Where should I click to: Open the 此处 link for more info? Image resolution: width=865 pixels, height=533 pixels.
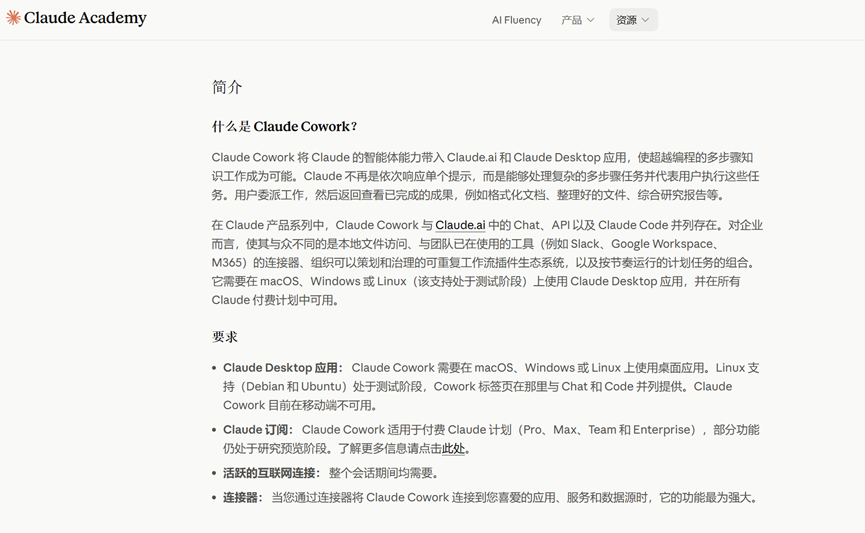[453, 449]
